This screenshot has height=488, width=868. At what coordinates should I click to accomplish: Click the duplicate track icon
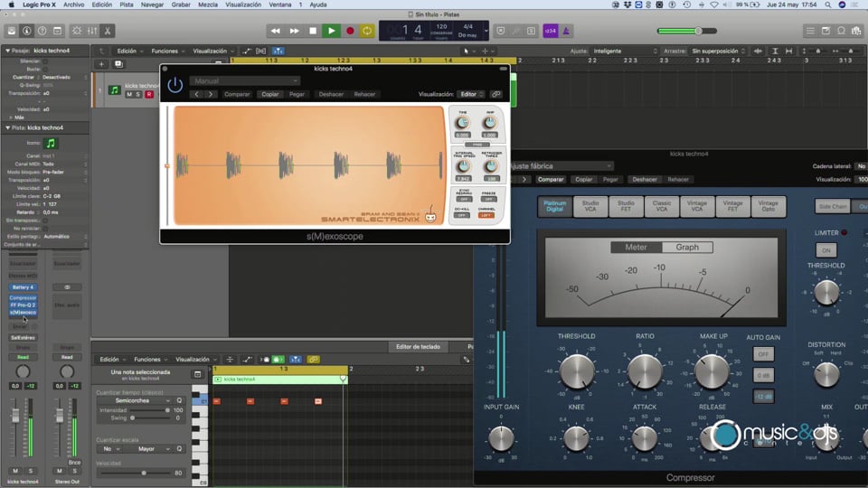(x=118, y=64)
